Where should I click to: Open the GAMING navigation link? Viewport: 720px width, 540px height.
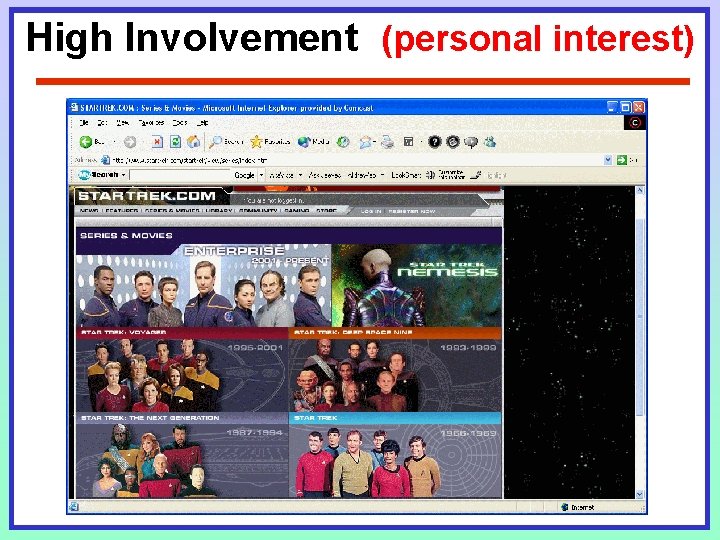(297, 211)
